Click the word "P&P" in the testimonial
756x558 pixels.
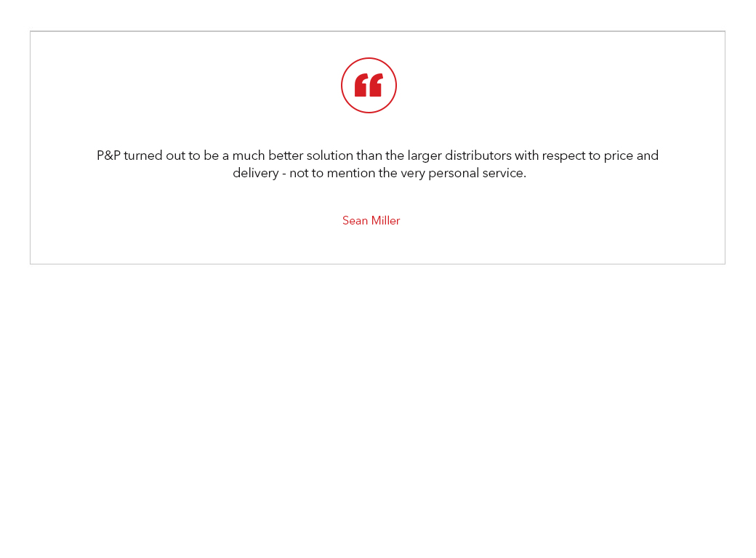(108, 155)
